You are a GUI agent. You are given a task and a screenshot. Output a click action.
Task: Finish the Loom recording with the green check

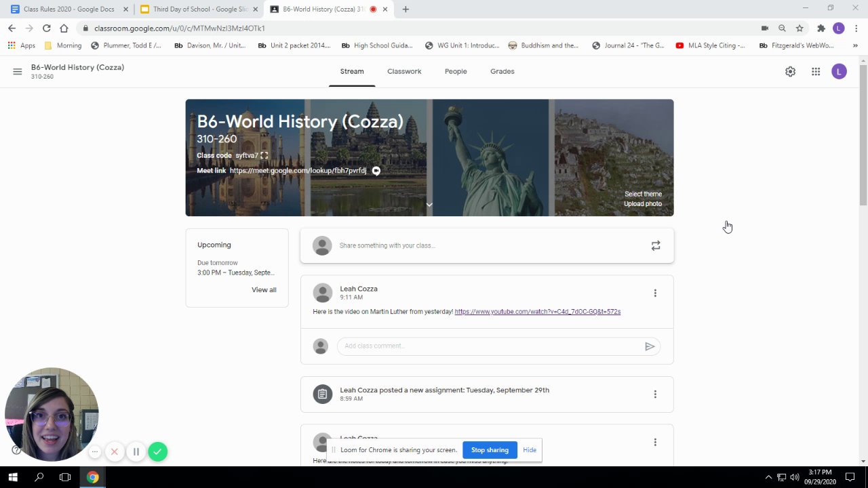click(x=158, y=452)
